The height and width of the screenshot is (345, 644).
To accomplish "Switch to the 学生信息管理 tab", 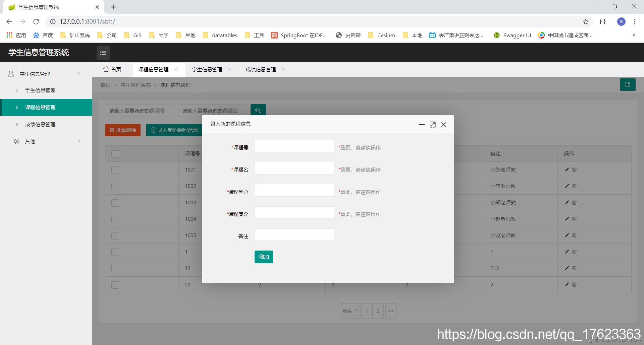I will (207, 69).
